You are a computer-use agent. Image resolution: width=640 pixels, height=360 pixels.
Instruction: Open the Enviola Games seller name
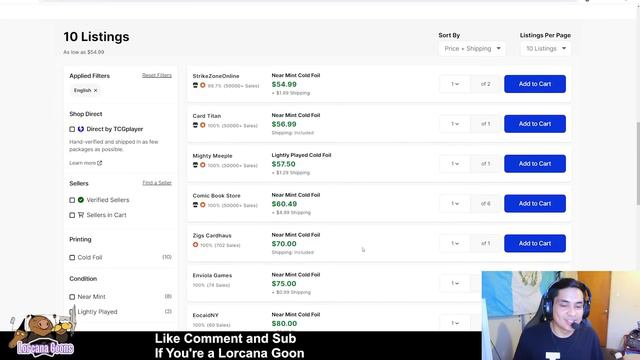click(212, 276)
